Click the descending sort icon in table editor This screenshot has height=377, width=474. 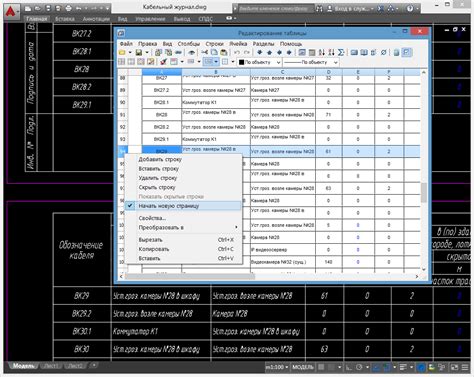(x=331, y=53)
